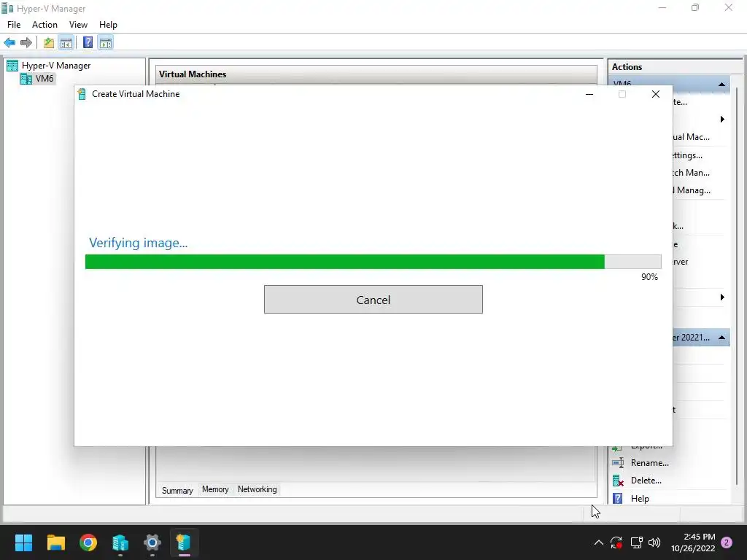Open the Hyper-V Manager taskbar icon
747x560 pixels.
(x=120, y=542)
